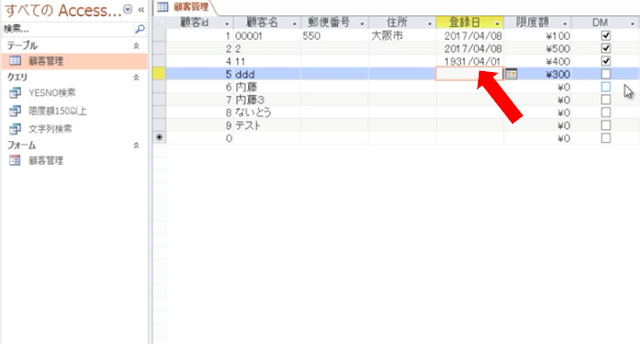
Task: Collapse navigation pane with double-chevron button
Action: click(141, 9)
